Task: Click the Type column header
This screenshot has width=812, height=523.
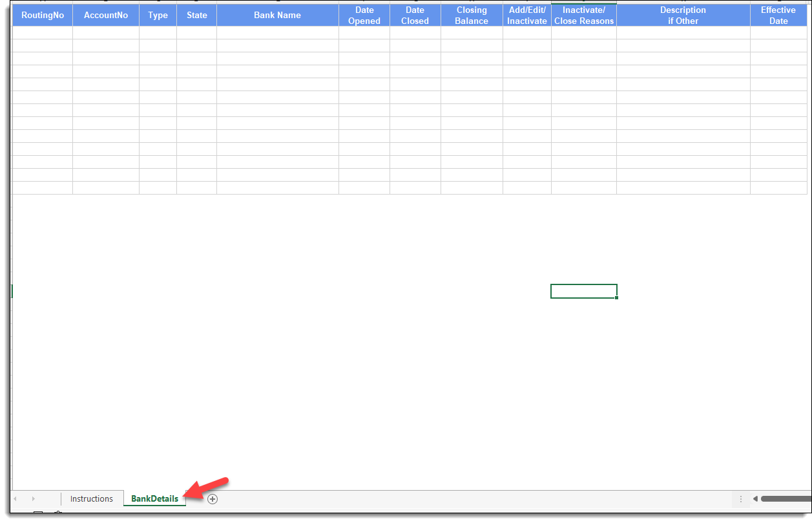Action: click(158, 16)
